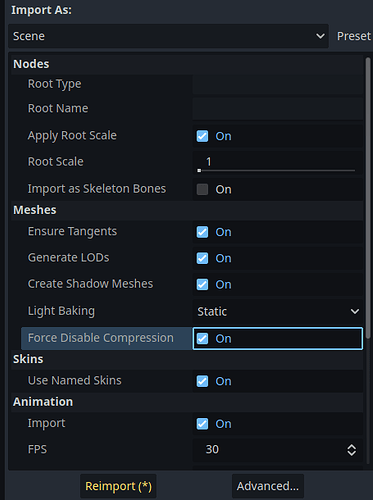Click the Root Type input field

point(278,84)
